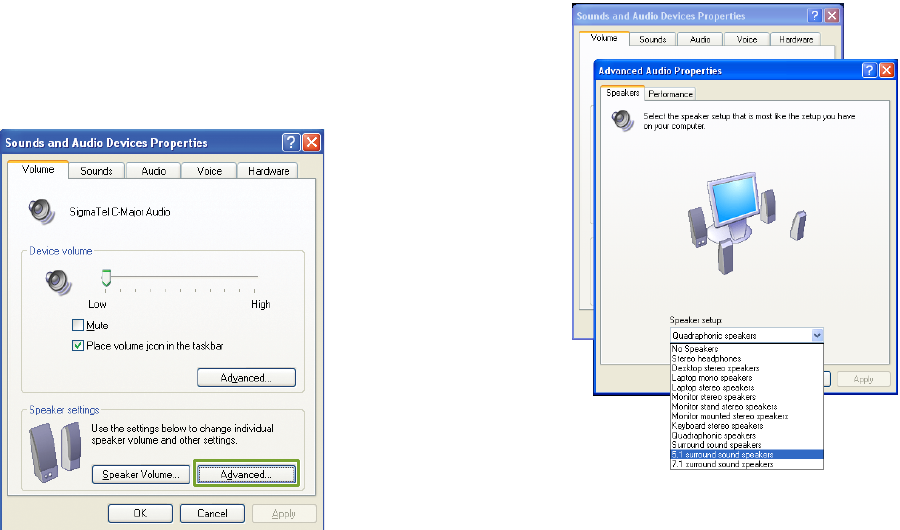Click the Speaker settings desktop speakers icon
900x530 pixels.
tap(55, 452)
